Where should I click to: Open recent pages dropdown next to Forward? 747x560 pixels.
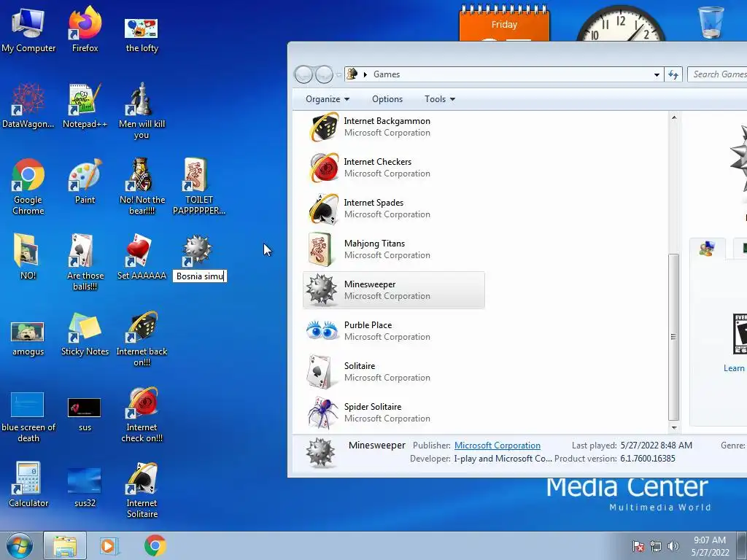[x=338, y=75]
